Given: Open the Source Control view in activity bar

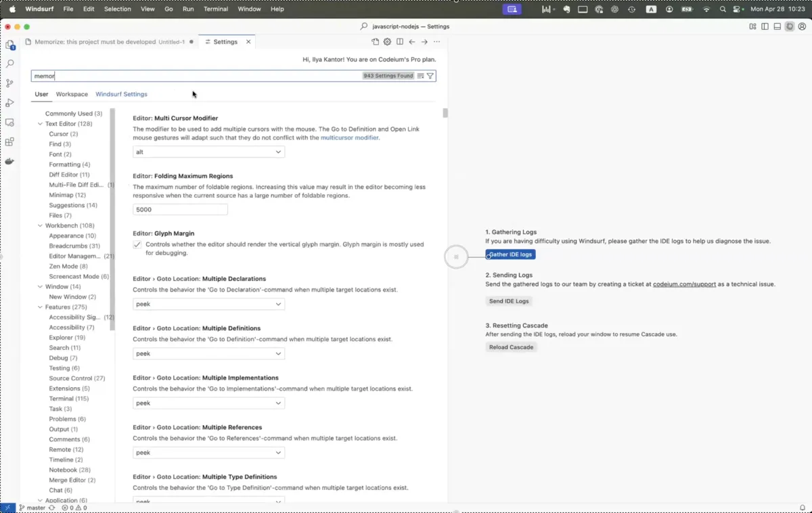Looking at the screenshot, I should pos(9,83).
